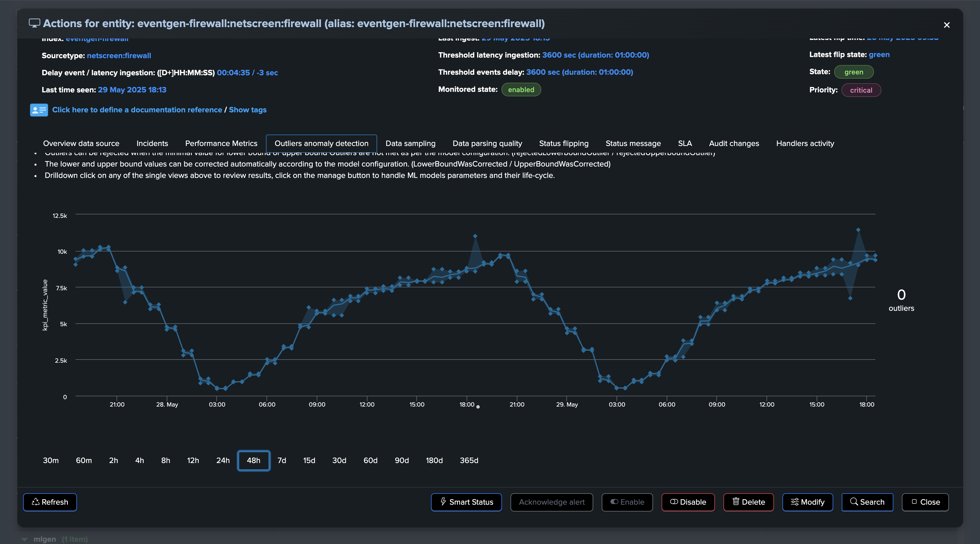Close the entity actions dialog with X
The height and width of the screenshot is (544, 980).
coord(947,25)
